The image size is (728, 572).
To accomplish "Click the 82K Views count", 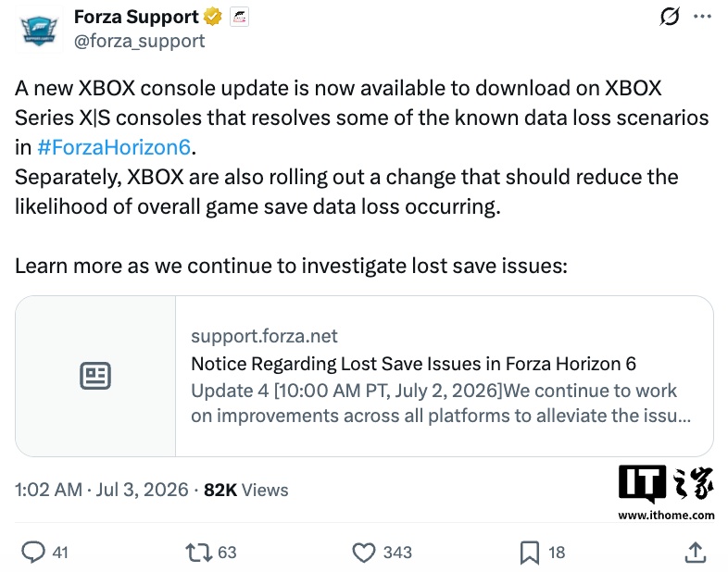I will click(246, 490).
